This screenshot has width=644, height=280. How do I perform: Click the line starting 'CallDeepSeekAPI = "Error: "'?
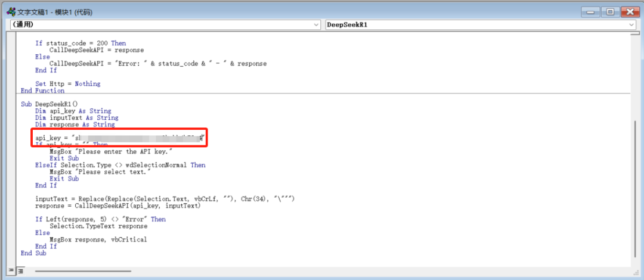coord(158,64)
